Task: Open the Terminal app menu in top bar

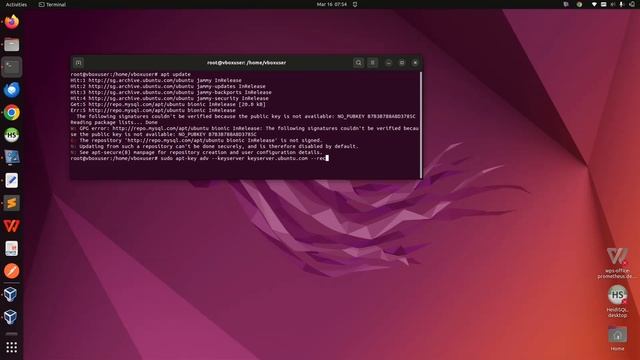Action: (52, 4)
